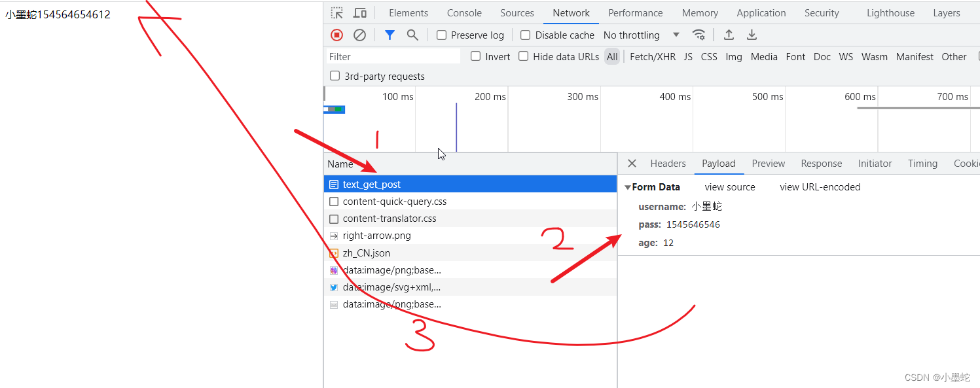Enable Disable cache checkbox
Image resolution: width=980 pixels, height=388 pixels.
pos(525,35)
